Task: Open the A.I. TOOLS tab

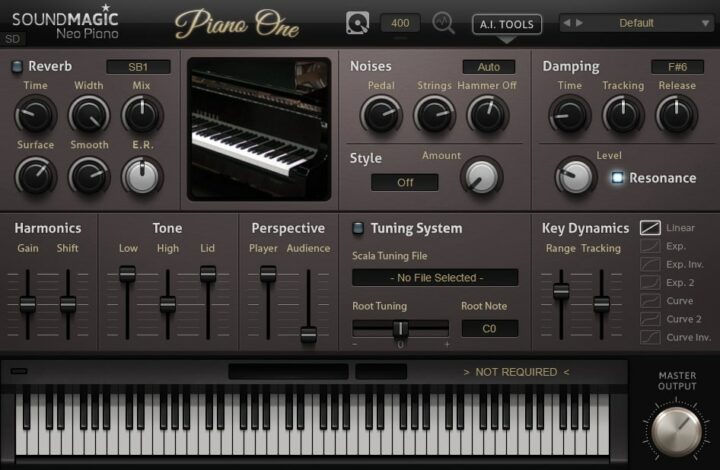Action: (507, 24)
